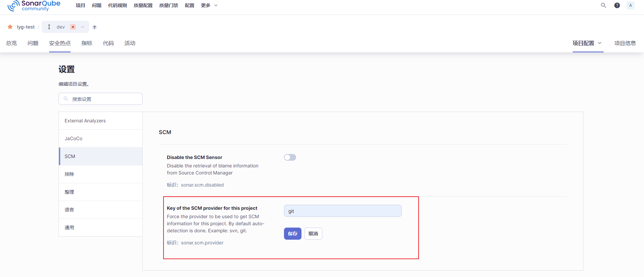The image size is (644, 277).
Task: Open 代码规则 in the top menu
Action: click(117, 5)
